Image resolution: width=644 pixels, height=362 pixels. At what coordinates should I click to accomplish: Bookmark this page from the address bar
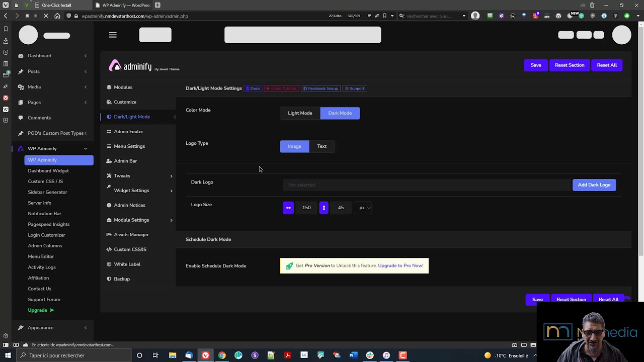(384, 16)
